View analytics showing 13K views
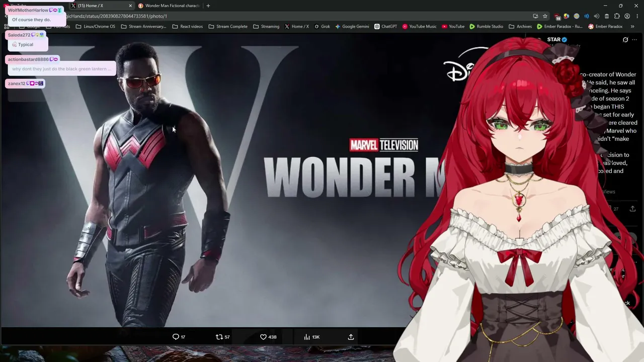The width and height of the screenshot is (644, 362). (x=312, y=337)
